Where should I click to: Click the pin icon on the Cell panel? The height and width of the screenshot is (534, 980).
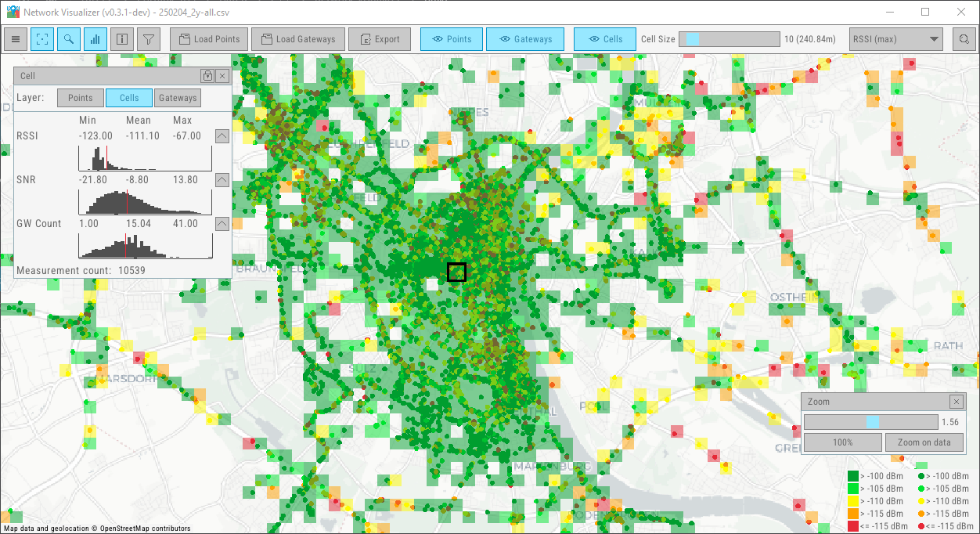(x=207, y=75)
